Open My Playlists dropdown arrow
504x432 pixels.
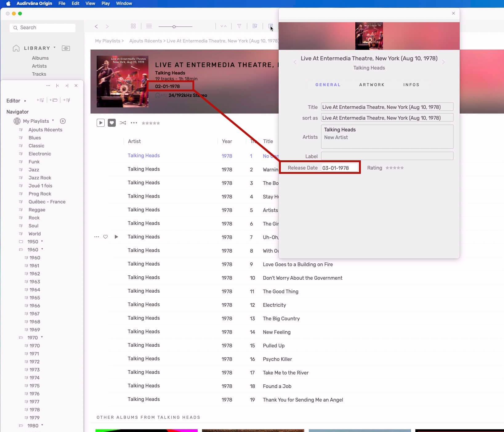click(53, 121)
